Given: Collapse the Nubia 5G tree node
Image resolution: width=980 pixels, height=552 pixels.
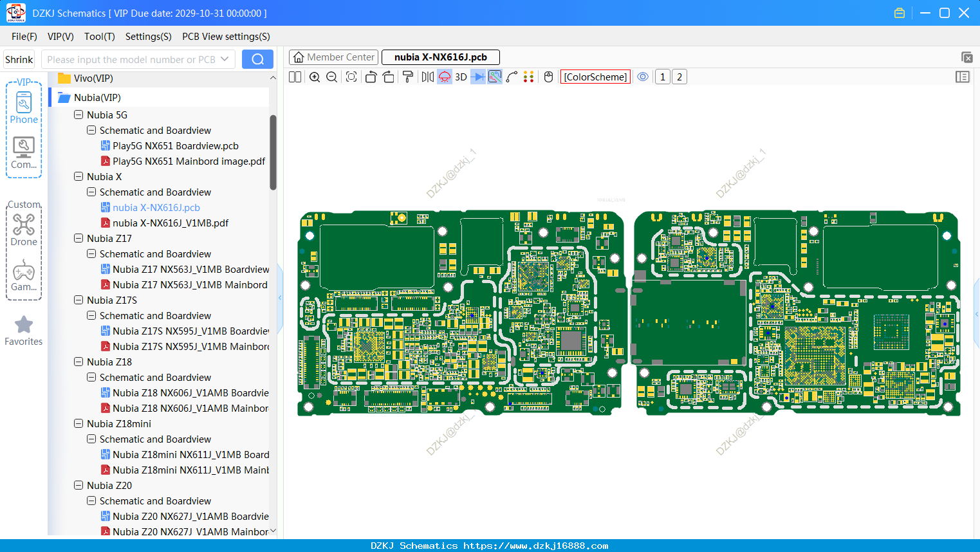Looking at the screenshot, I should tap(79, 115).
